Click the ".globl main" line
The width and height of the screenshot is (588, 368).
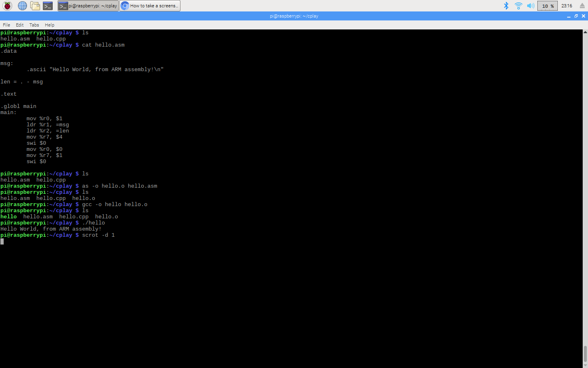(18, 106)
